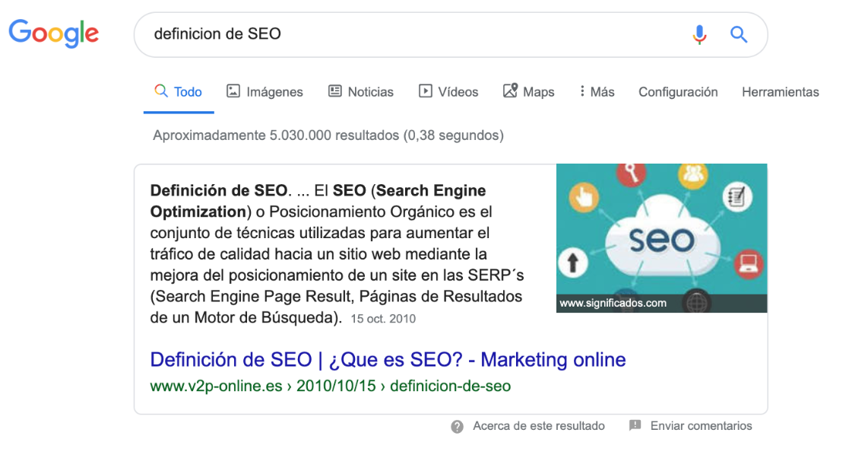Click the Vídeos play icon
Viewport: 868px width, 455px height.
(424, 91)
